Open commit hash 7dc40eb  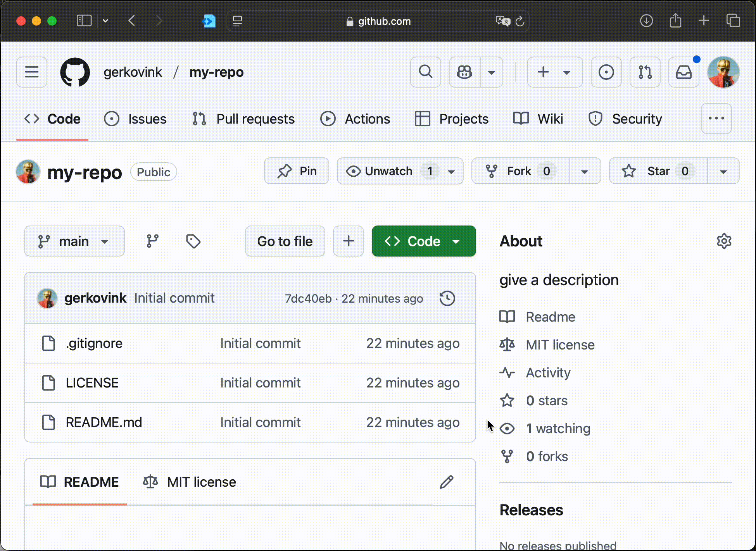pyautogui.click(x=308, y=298)
